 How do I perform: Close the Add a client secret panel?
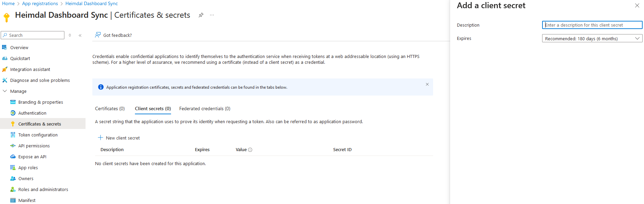637,5
